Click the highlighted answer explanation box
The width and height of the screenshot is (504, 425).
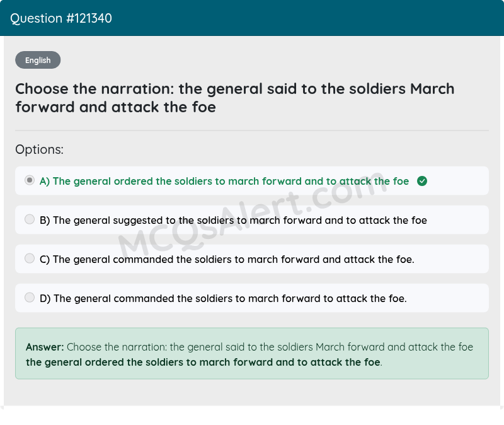pyautogui.click(x=252, y=354)
